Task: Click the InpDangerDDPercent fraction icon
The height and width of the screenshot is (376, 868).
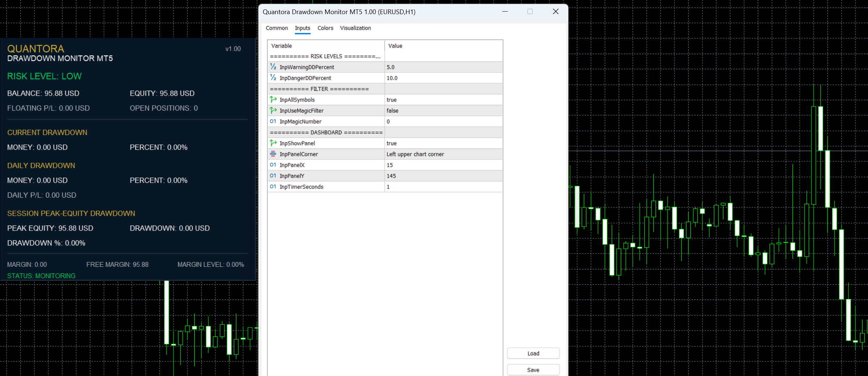Action: 273,78
